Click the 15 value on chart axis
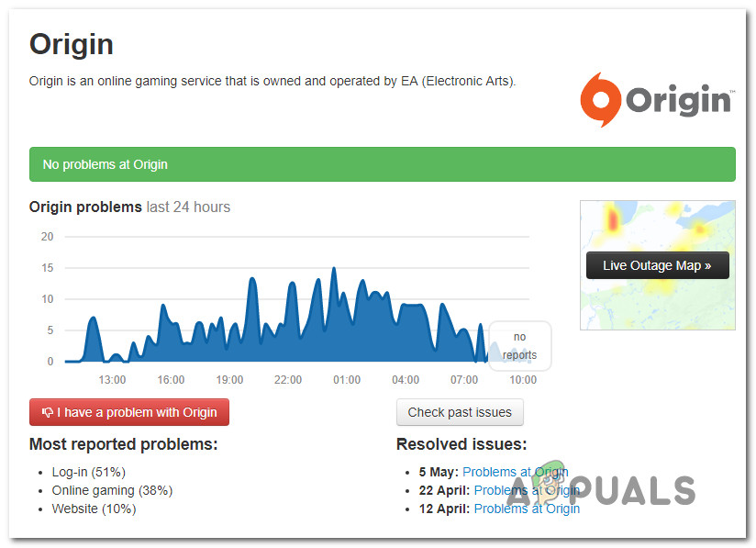This screenshot has height=548, width=756. tap(48, 268)
